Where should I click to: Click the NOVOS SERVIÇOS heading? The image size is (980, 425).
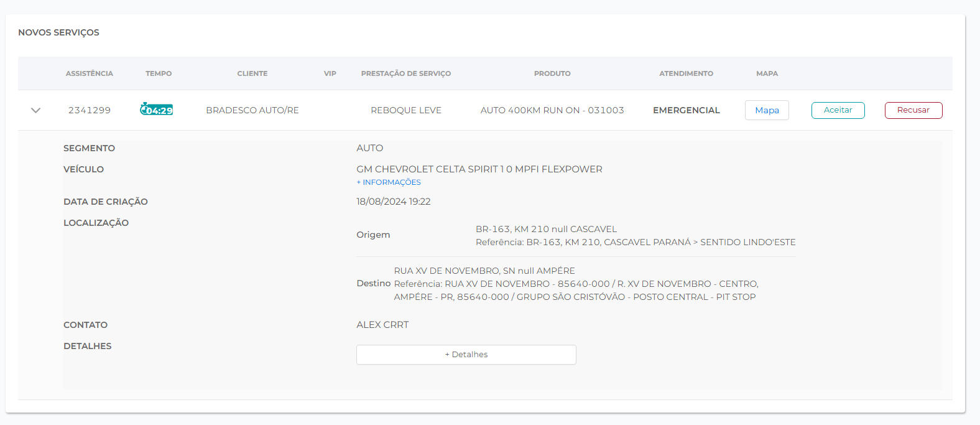(x=58, y=32)
